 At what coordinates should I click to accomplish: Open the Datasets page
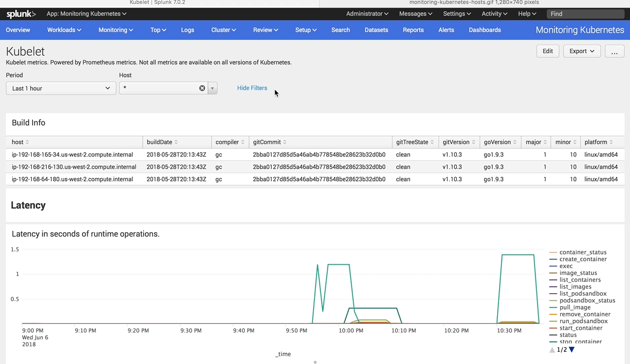coord(377,30)
